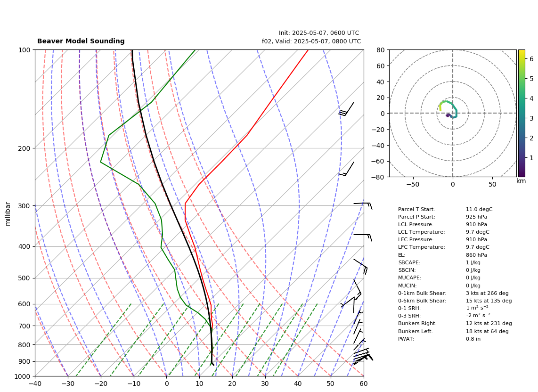Click the 0-6km Bulk Shear value
This screenshot has height=392, width=538.
click(x=489, y=301)
